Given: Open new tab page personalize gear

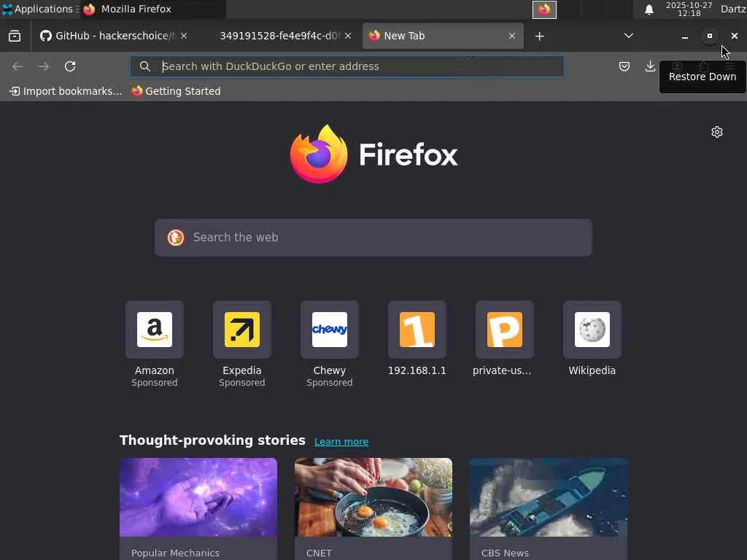Looking at the screenshot, I should point(717,132).
